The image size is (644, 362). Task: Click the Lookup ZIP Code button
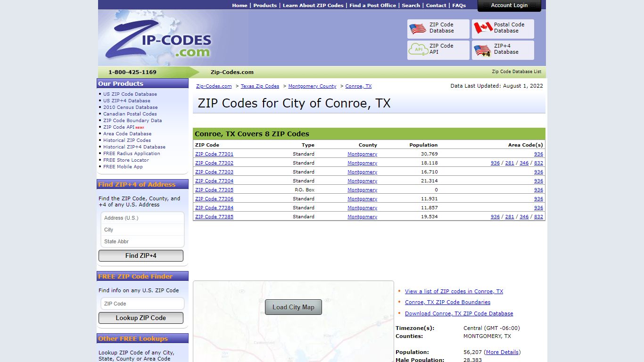(x=141, y=318)
